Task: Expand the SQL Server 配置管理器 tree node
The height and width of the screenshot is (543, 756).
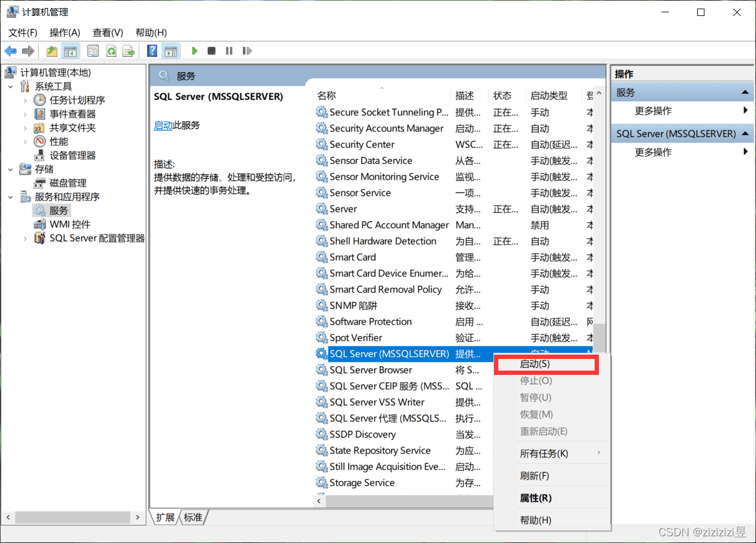Action: pyautogui.click(x=25, y=238)
